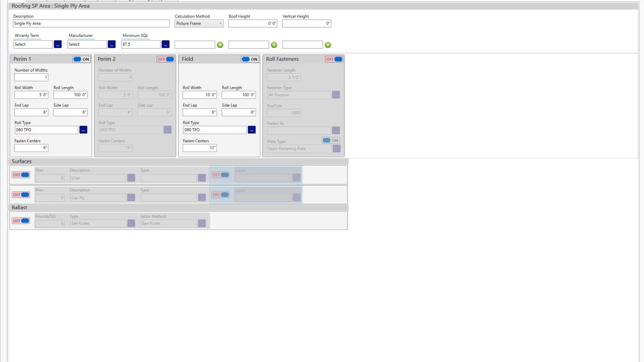644x362 pixels.
Task: Open the Manufacturer lookup button
Action: 111,45
